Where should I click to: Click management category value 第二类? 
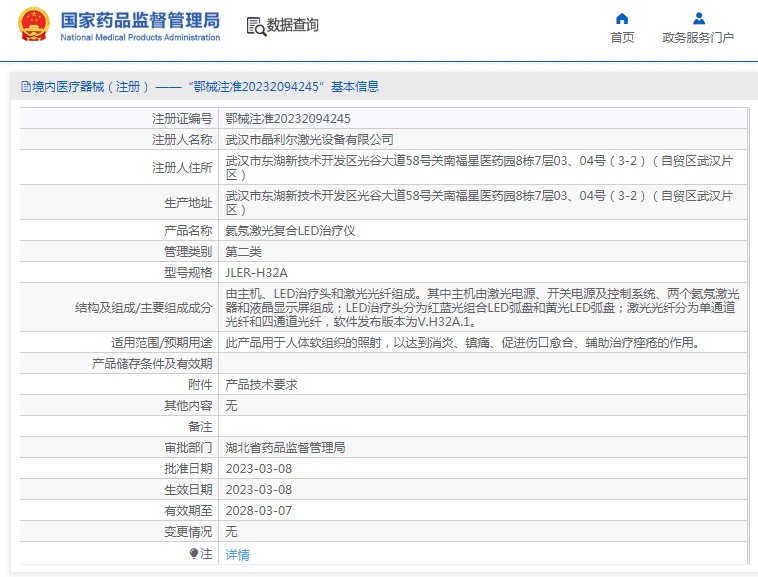[x=243, y=252]
